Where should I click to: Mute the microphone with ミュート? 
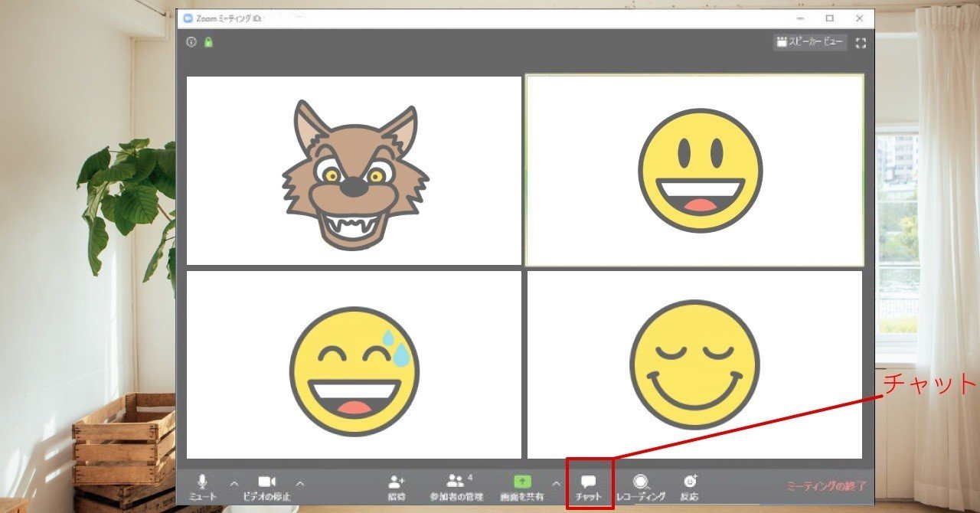[x=202, y=487]
